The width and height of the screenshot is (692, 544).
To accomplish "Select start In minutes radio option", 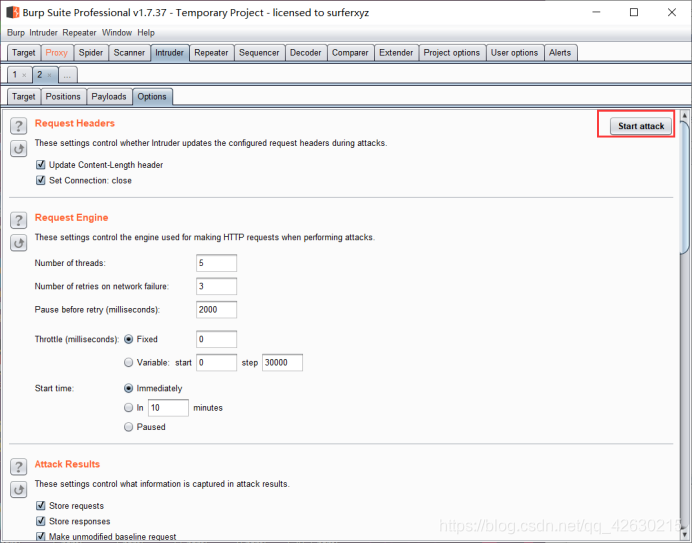I will pyautogui.click(x=128, y=408).
